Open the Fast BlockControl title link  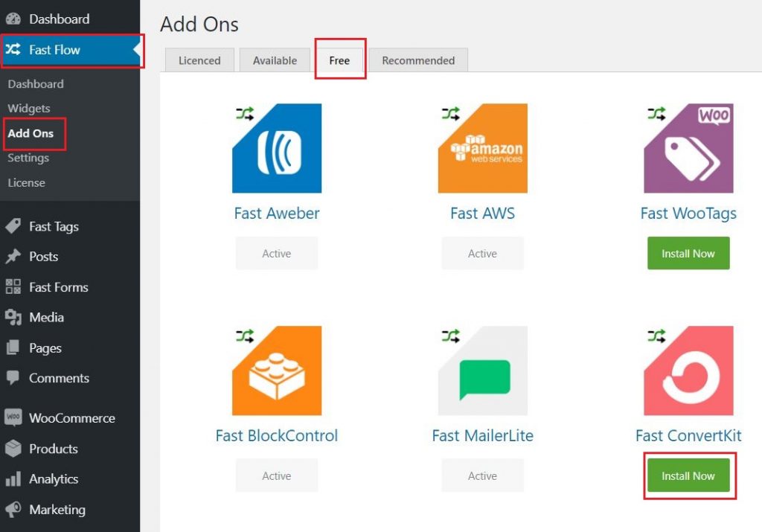(x=277, y=435)
